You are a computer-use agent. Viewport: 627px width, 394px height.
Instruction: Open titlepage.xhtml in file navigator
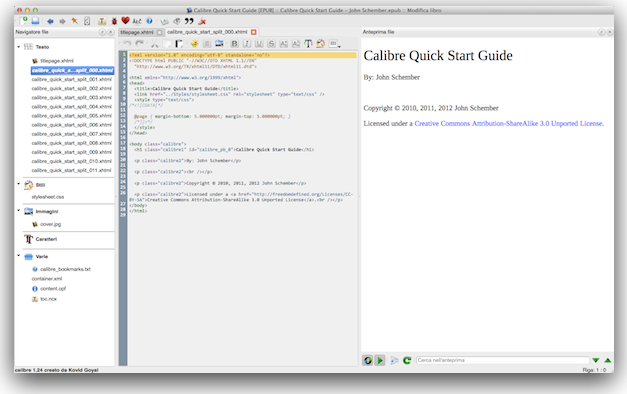57,61
